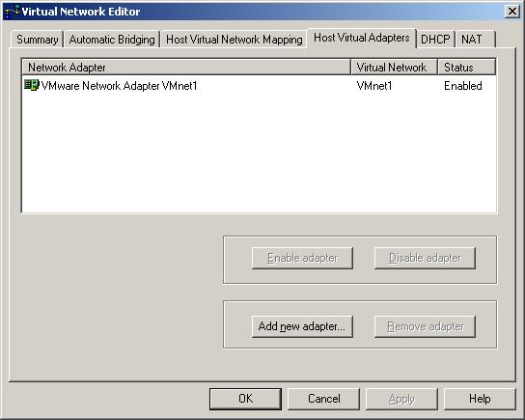Open Help for the network editor
Screen dimensions: 525x420
pyautogui.click(x=480, y=399)
